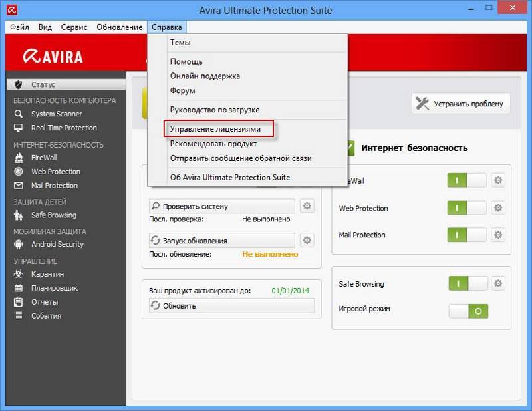Open settings gear for Запуск обновления
This screenshot has width=532, height=411.
(307, 240)
